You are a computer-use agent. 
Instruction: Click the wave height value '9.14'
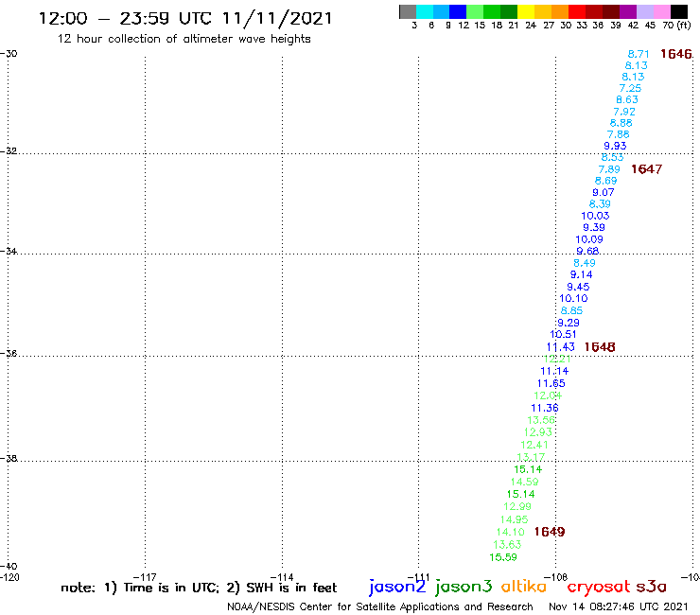581,274
